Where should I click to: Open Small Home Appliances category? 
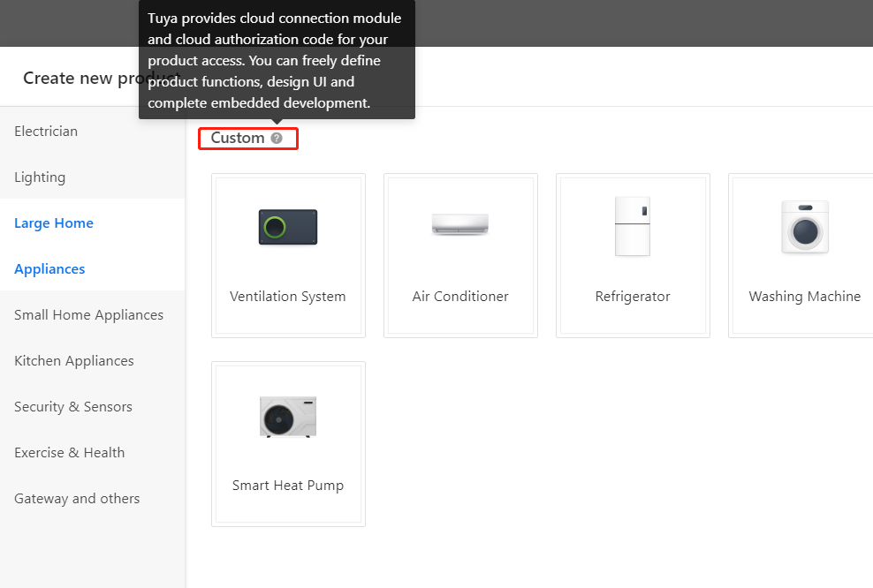(88, 315)
